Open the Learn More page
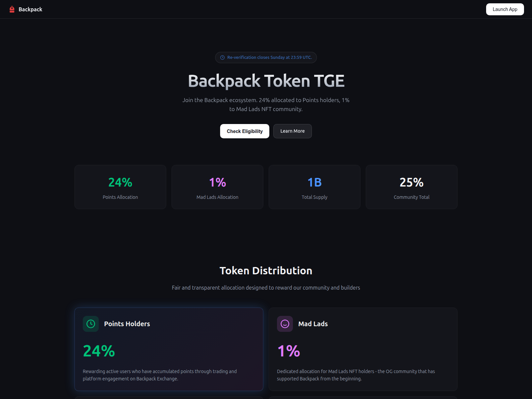Viewport: 532px width, 399px height. (292, 131)
